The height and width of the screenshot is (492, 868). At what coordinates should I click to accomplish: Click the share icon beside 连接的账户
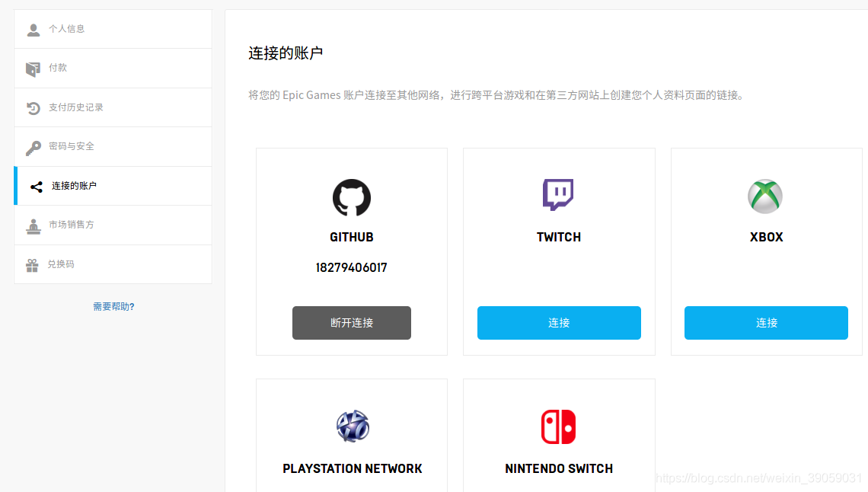pos(37,187)
